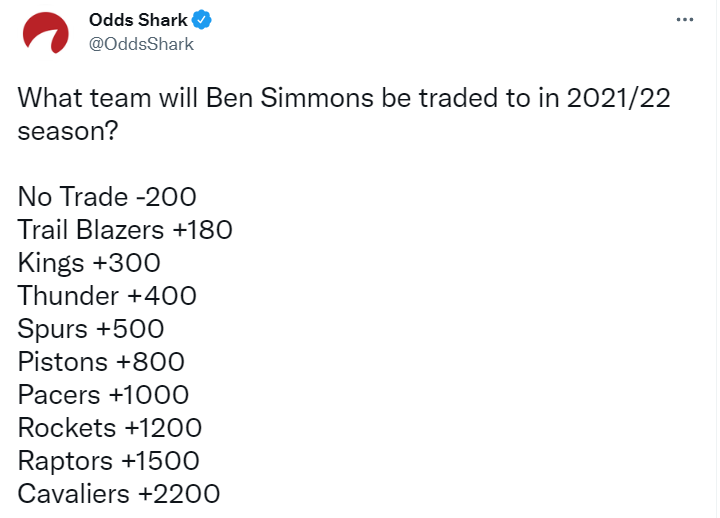The width and height of the screenshot is (720, 518).
Task: Click the 'Thunder +400' odds line
Action: (107, 296)
